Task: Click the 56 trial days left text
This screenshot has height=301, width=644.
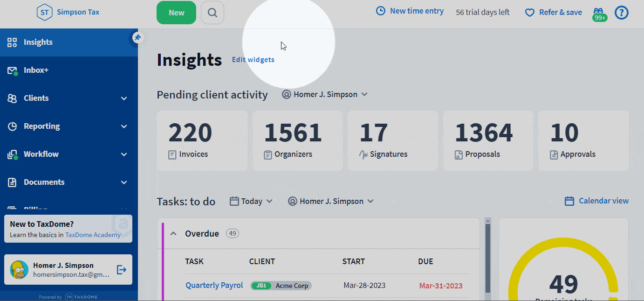Action: click(x=483, y=13)
